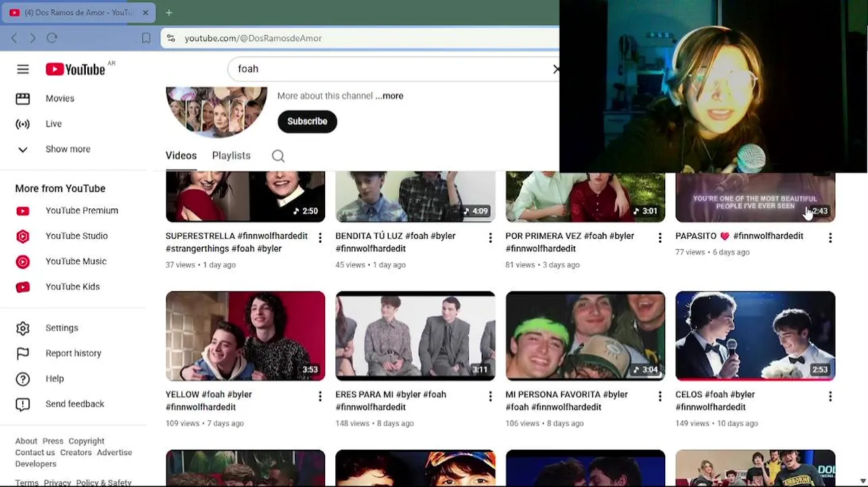Open Send feedback item
The image size is (868, 487).
pos(74,404)
